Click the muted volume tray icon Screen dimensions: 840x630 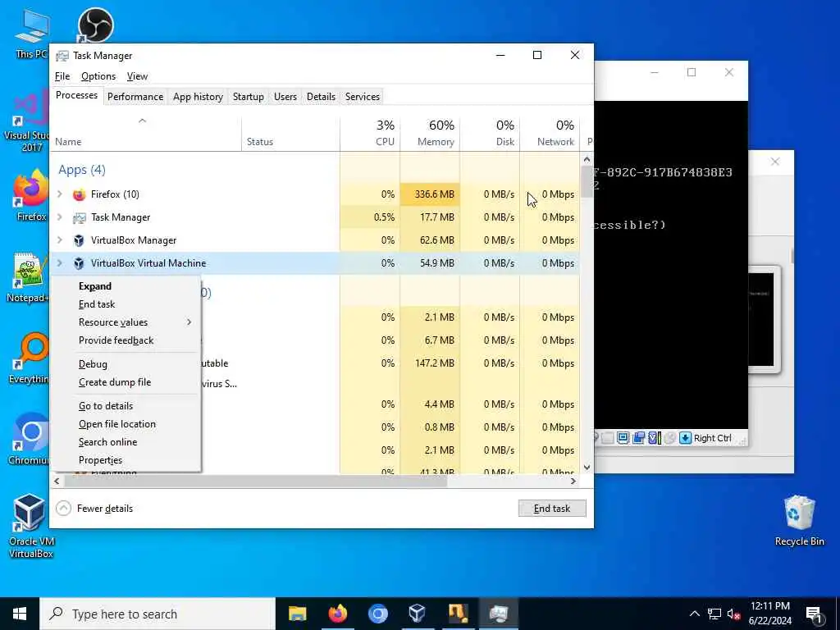click(x=734, y=614)
